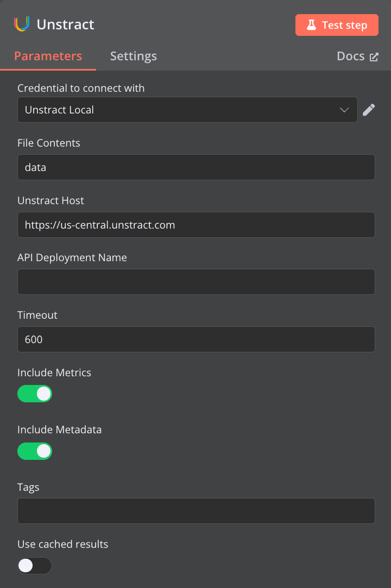Enable the Use cached results toggle

pos(35,566)
